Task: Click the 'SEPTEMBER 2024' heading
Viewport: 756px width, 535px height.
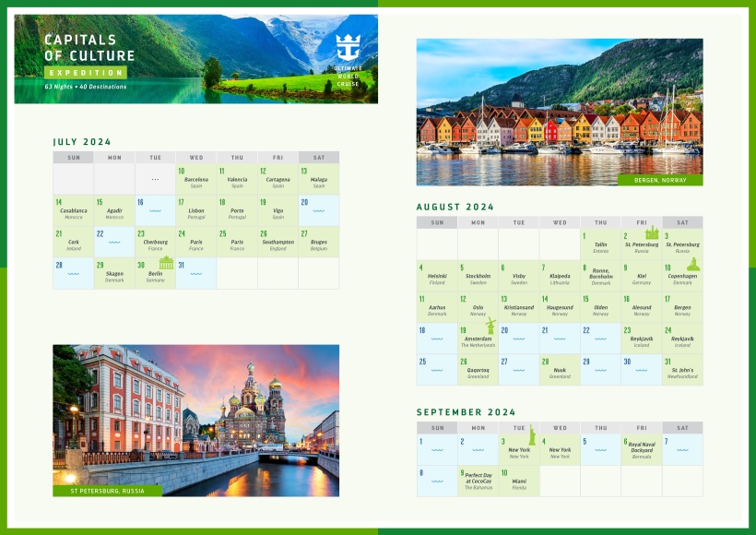Action: click(x=467, y=412)
